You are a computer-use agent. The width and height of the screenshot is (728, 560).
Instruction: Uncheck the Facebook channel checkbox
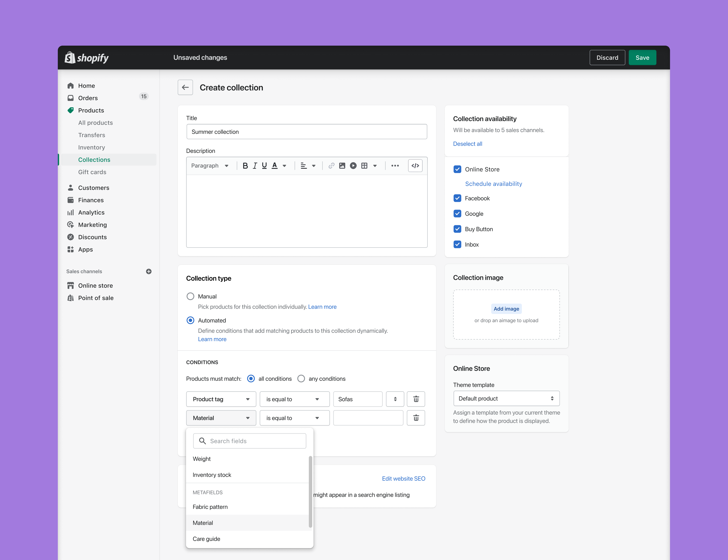457,198
